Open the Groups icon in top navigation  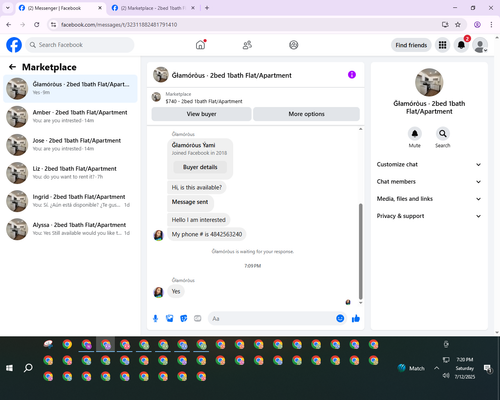tap(294, 45)
